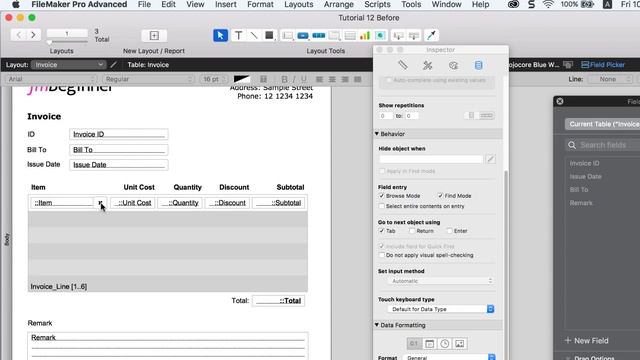Choose the Graphic data formatting icon
640x360 pixels.
click(460, 344)
